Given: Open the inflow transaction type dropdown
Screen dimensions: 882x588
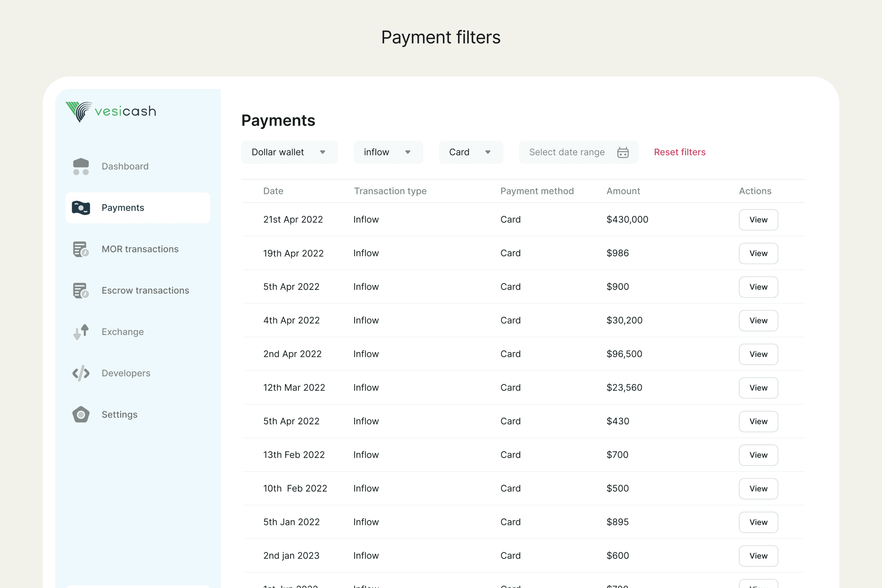Looking at the screenshot, I should [x=388, y=152].
